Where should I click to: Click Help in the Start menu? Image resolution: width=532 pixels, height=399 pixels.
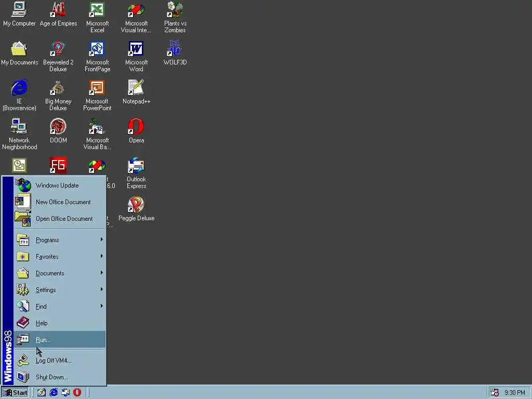click(x=60, y=323)
